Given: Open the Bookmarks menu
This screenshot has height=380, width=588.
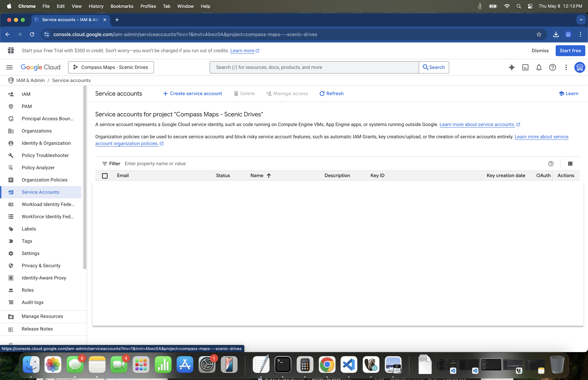Looking at the screenshot, I should pos(122,6).
